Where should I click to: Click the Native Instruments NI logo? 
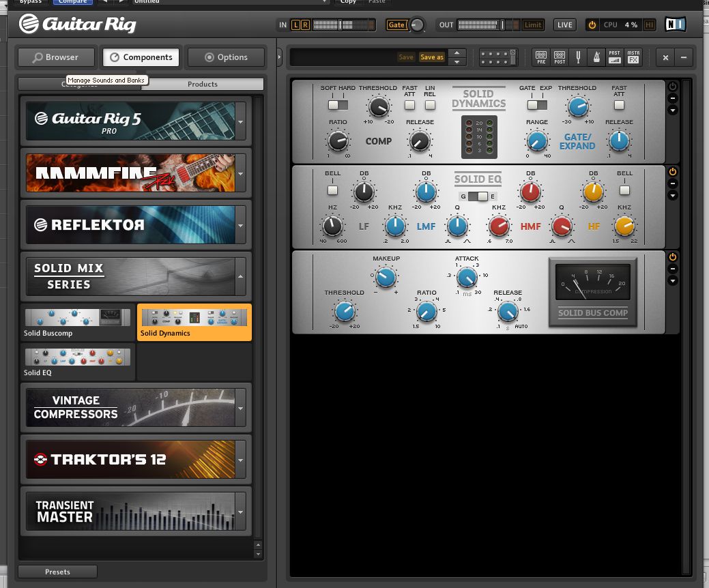tap(675, 25)
